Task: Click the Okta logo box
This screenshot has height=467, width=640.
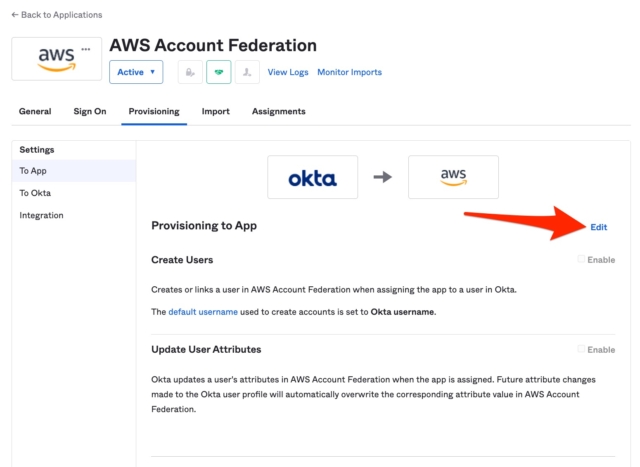Action: (x=313, y=177)
